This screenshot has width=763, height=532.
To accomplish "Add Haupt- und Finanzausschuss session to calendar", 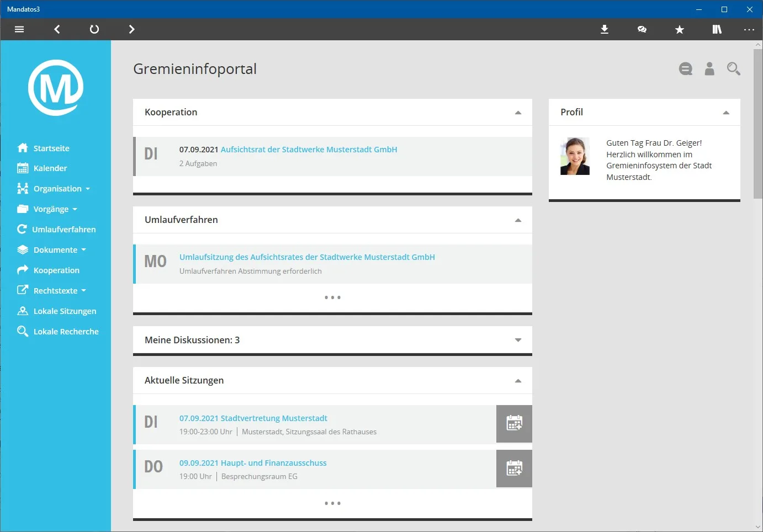I will point(514,469).
